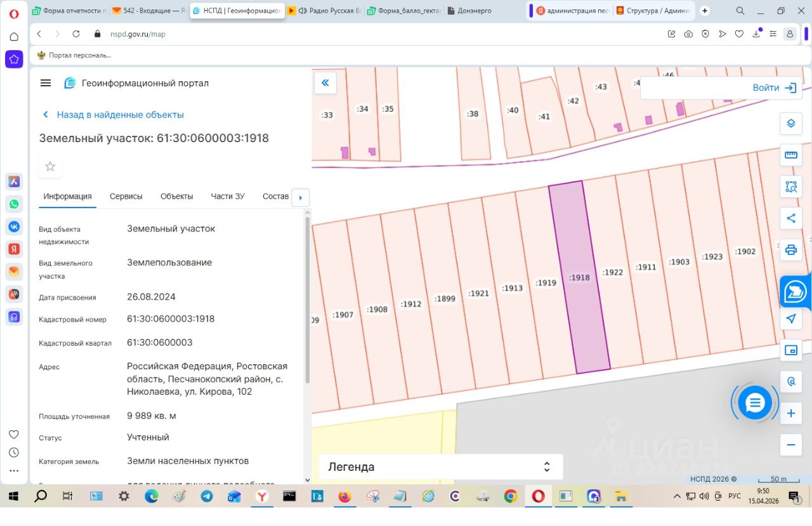
Task: Click the Геоинформационный портал logo
Action: (x=136, y=83)
